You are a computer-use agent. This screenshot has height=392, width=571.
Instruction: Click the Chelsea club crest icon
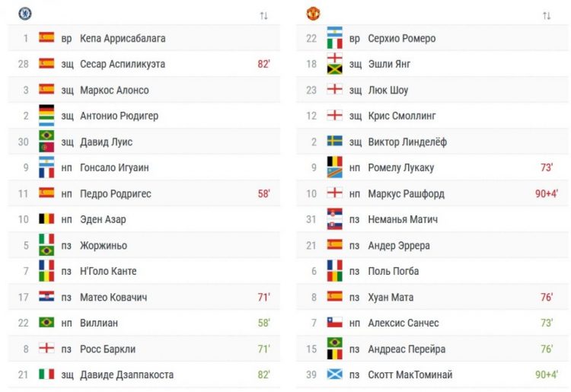click(x=25, y=13)
